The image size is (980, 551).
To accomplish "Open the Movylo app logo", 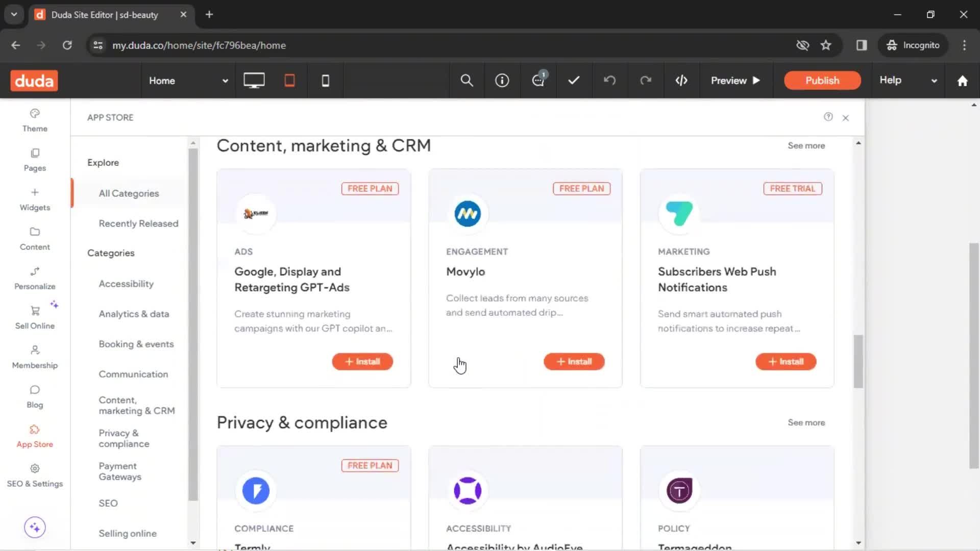I will [468, 213].
